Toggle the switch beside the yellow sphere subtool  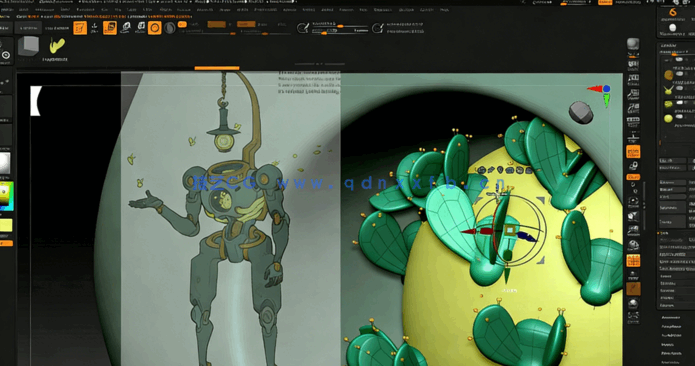(680, 117)
